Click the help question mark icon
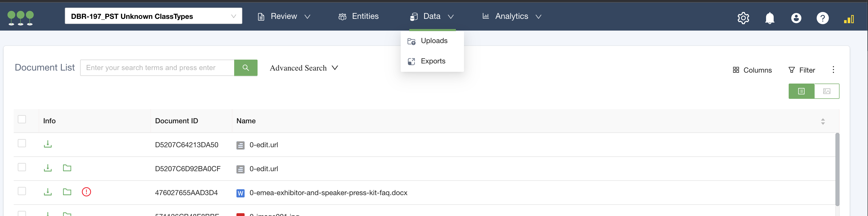The image size is (868, 216). (822, 18)
